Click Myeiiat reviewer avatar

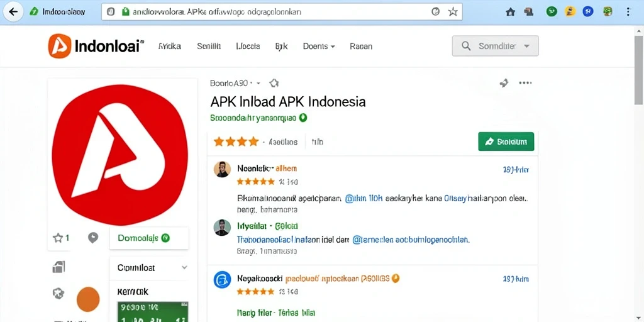tap(222, 228)
